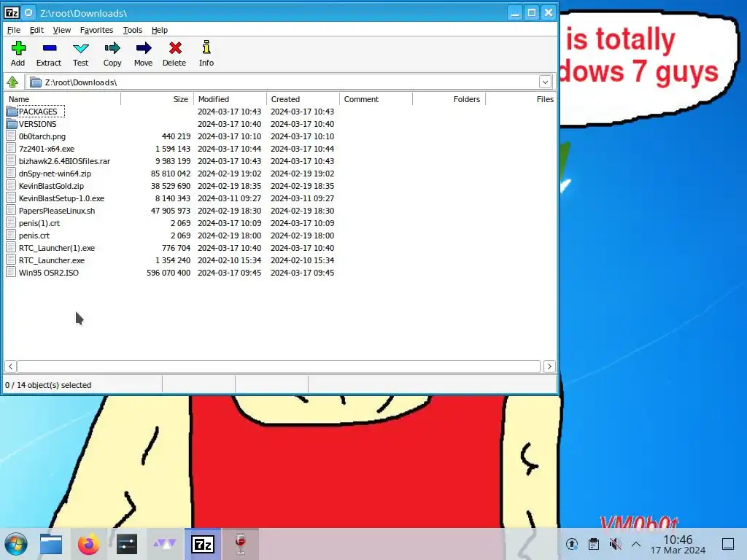The image size is (747, 560).
Task: Select the Win95 OSR2.ISO file
Action: coord(49,273)
